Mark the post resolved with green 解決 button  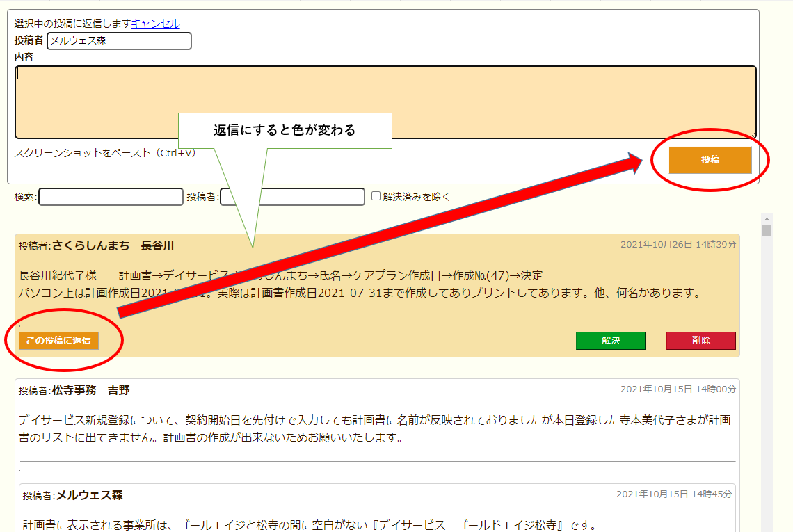(x=610, y=341)
